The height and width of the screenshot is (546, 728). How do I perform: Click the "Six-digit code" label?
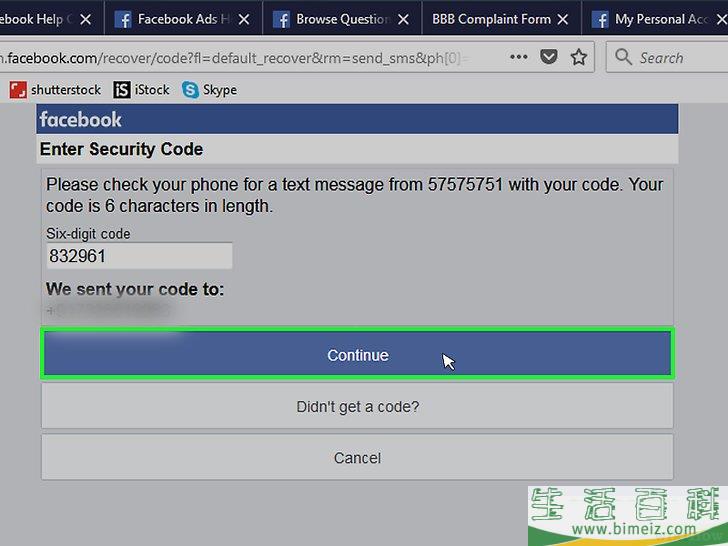tap(88, 234)
